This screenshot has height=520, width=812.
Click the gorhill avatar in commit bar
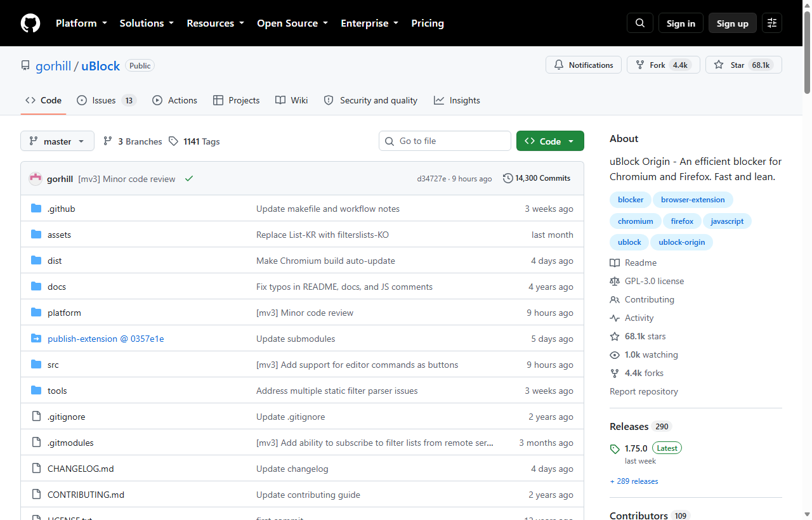(36, 179)
